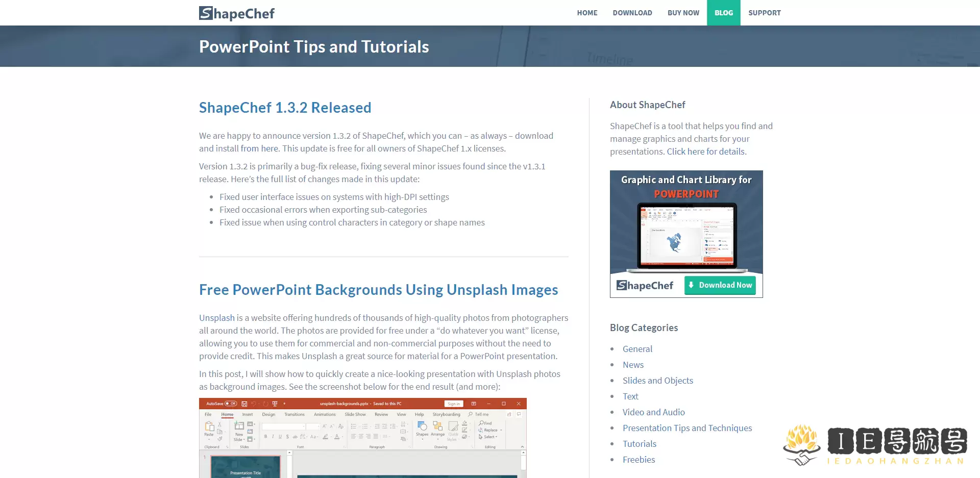Click the Center align icon

(361, 436)
